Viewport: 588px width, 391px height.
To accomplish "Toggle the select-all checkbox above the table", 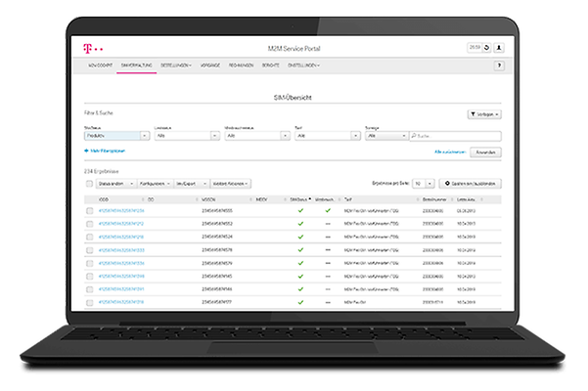I will tap(89, 183).
